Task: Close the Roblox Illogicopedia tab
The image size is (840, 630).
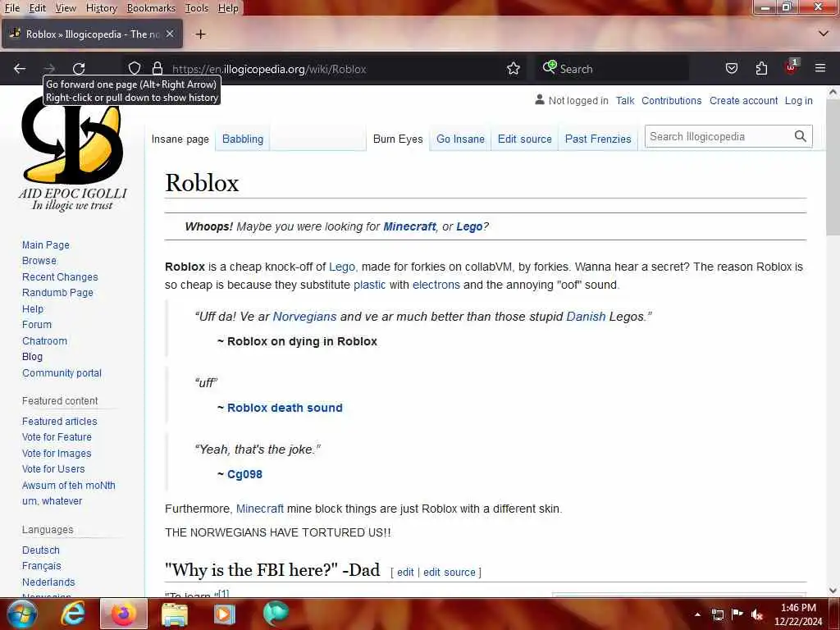Action: (x=170, y=34)
